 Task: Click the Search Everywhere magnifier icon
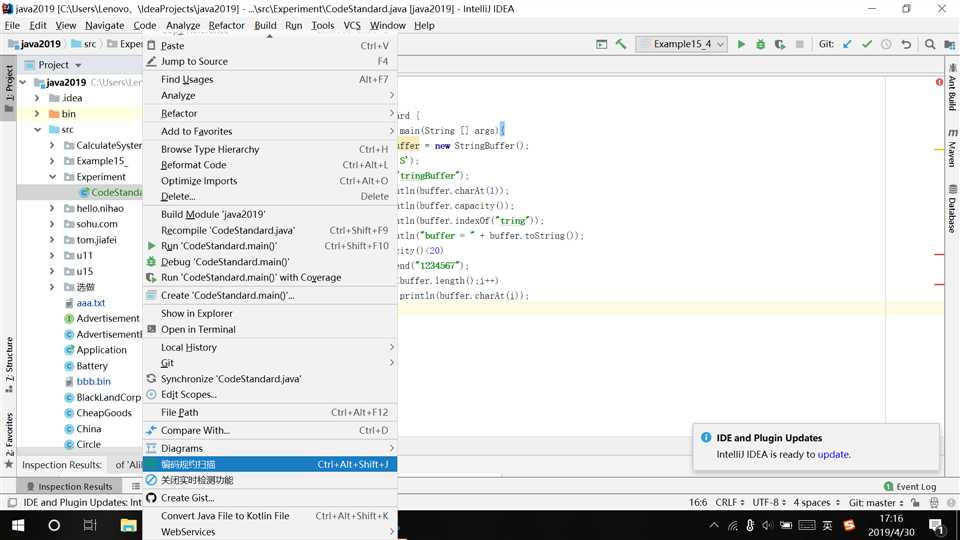click(x=930, y=44)
